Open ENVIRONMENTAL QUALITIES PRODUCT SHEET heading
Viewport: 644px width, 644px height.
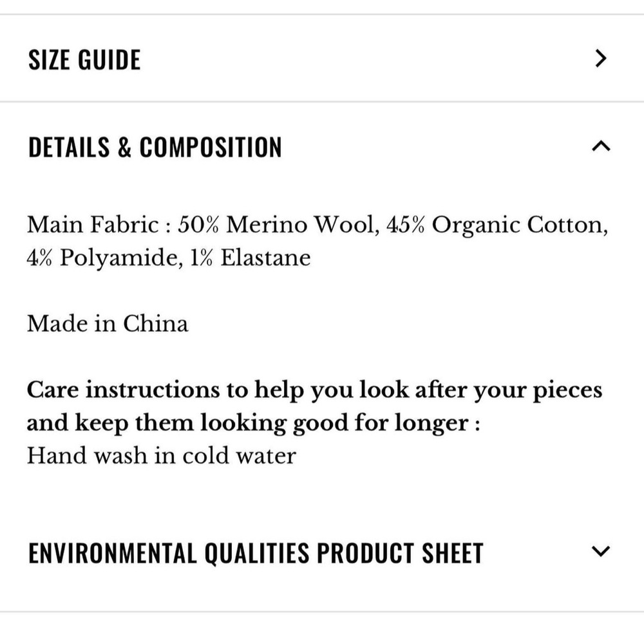tap(256, 553)
